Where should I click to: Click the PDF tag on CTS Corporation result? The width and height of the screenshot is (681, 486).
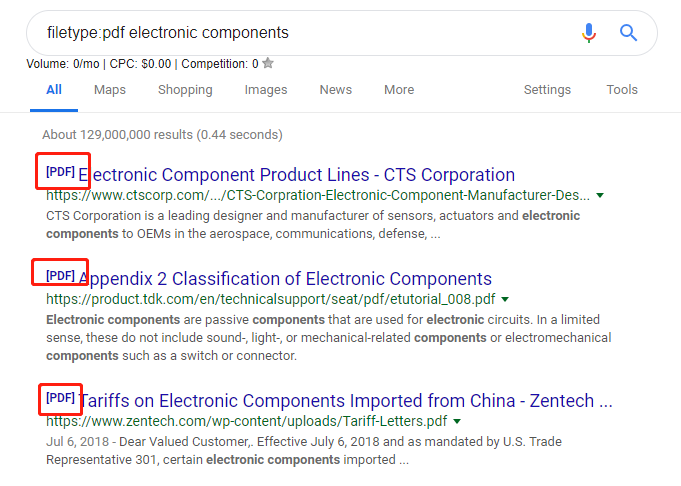tap(60, 172)
